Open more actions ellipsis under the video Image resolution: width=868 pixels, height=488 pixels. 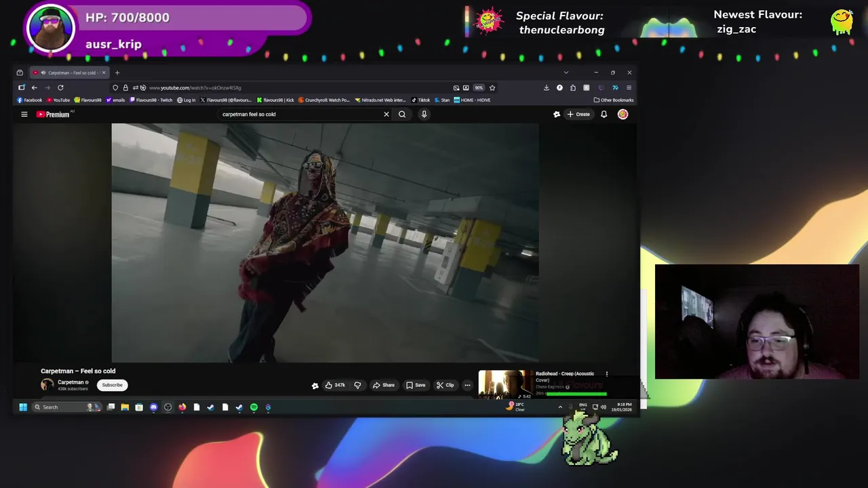(x=467, y=385)
